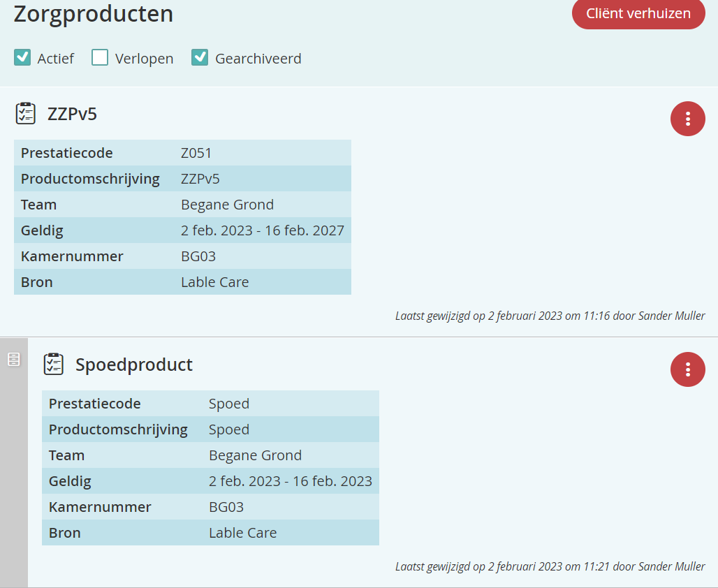Screen dimensions: 718x588
Task: Open the three-dot menu for Spoedproduct
Action: pyautogui.click(x=687, y=369)
